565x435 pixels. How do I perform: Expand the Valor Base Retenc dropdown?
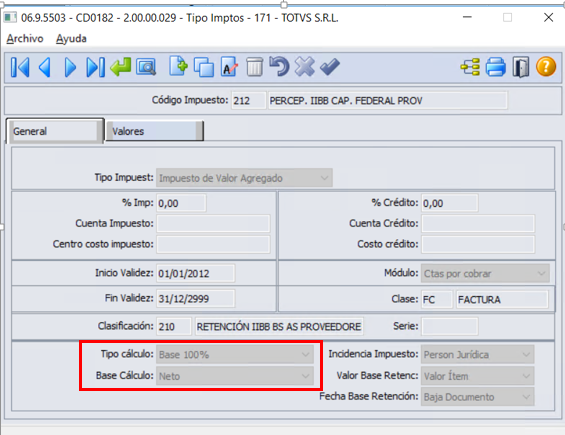click(x=477, y=376)
